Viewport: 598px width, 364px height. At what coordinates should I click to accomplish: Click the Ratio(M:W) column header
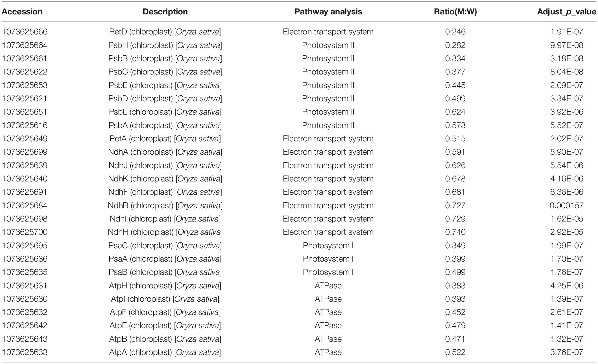455,12
